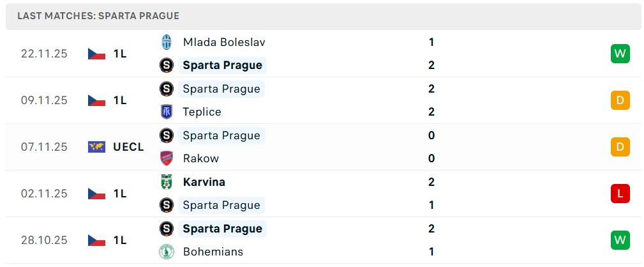This screenshot has width=644, height=267.
Task: Click the red L result badge
Action: tap(620, 194)
